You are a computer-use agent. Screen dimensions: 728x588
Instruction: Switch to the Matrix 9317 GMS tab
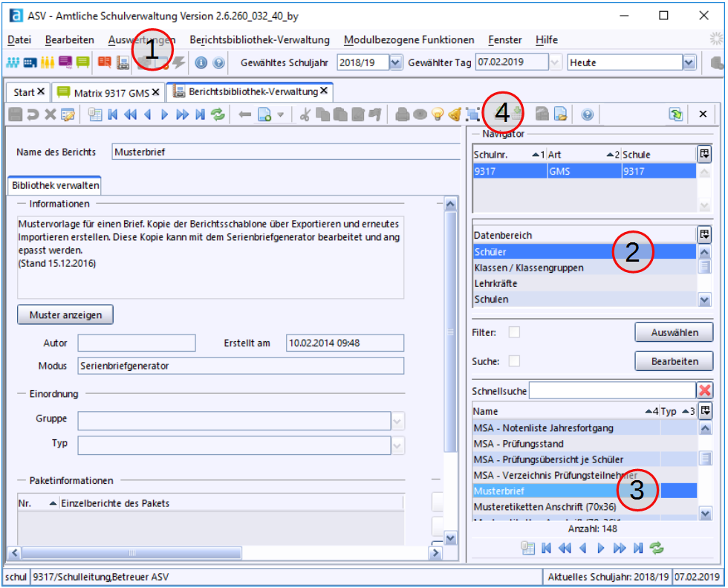(108, 93)
